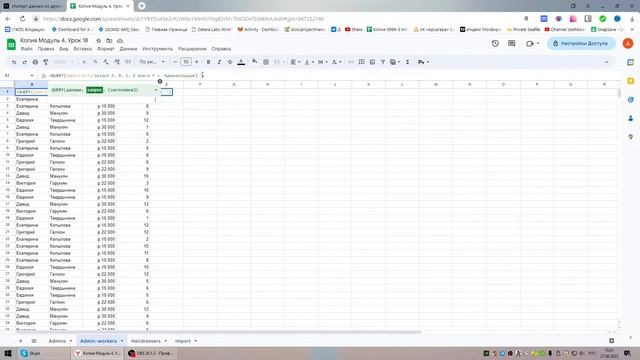
Task: Toggle italic formatting
Action: pyautogui.click(x=219, y=62)
